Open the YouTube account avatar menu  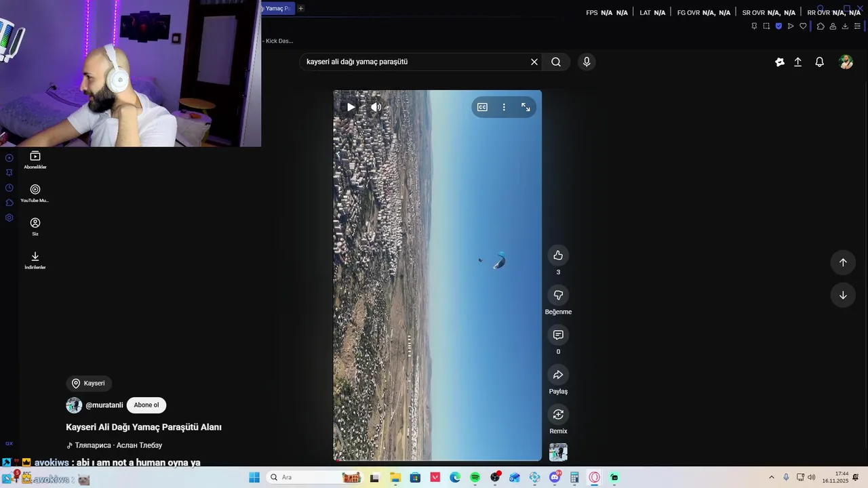coord(846,62)
